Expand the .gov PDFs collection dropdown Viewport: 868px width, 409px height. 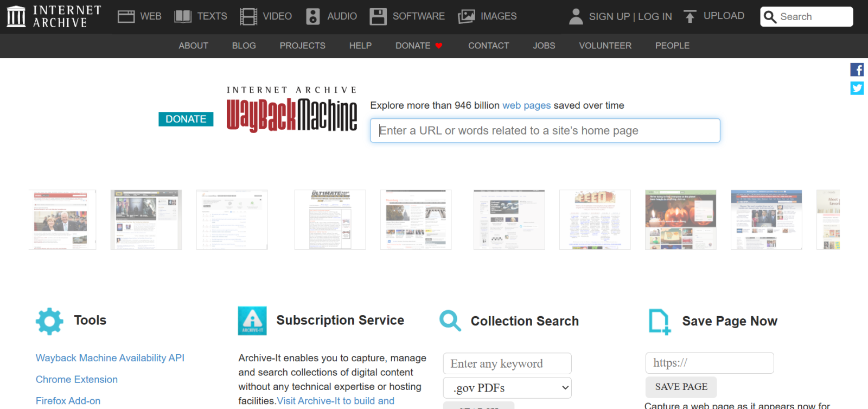[507, 388]
